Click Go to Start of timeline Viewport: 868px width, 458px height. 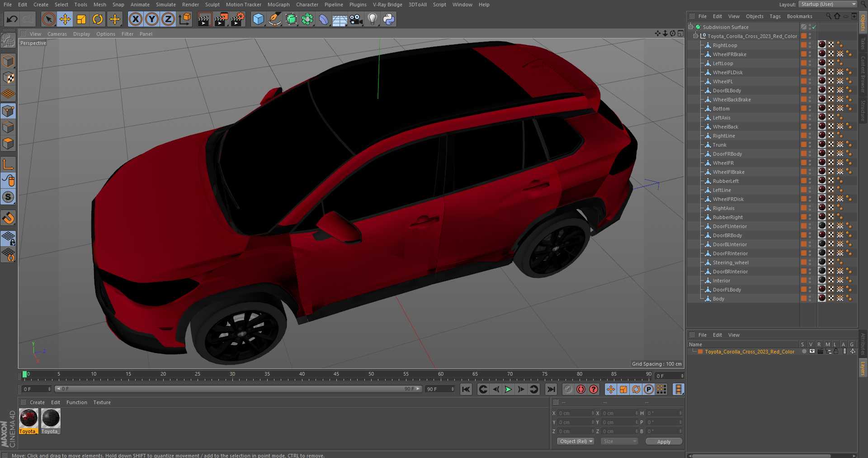[x=466, y=389]
